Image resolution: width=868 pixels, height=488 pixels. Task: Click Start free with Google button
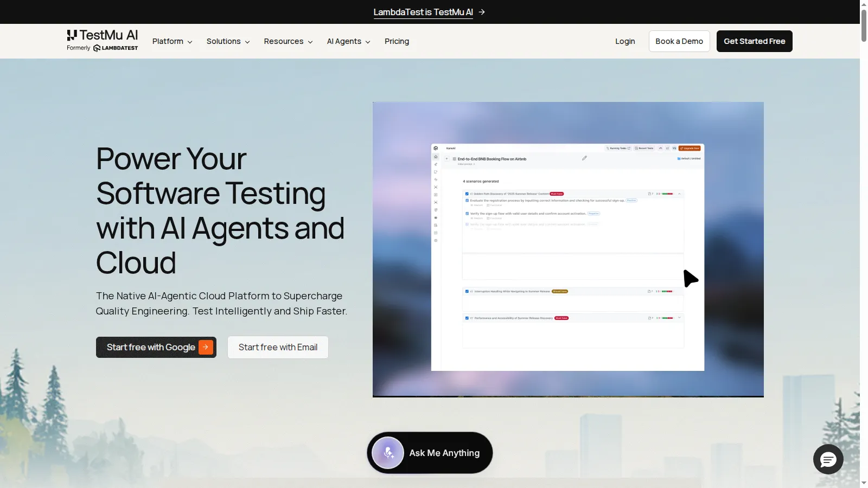tap(156, 347)
